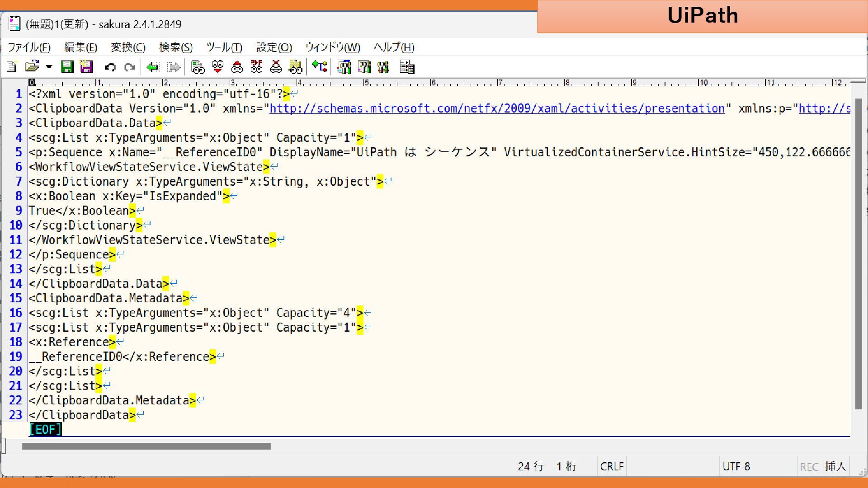Open the ファイル(F) file menu
Viewport: 868px width, 488px height.
[x=29, y=47]
